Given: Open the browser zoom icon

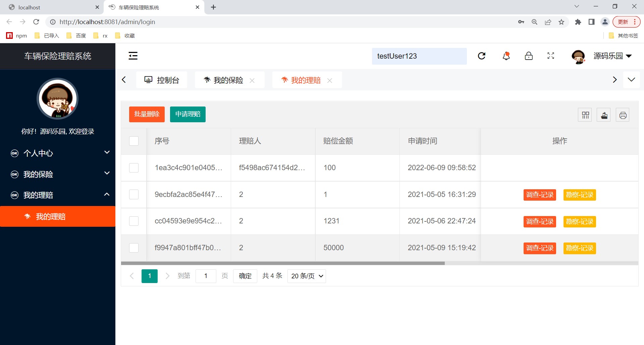Looking at the screenshot, I should [x=535, y=22].
